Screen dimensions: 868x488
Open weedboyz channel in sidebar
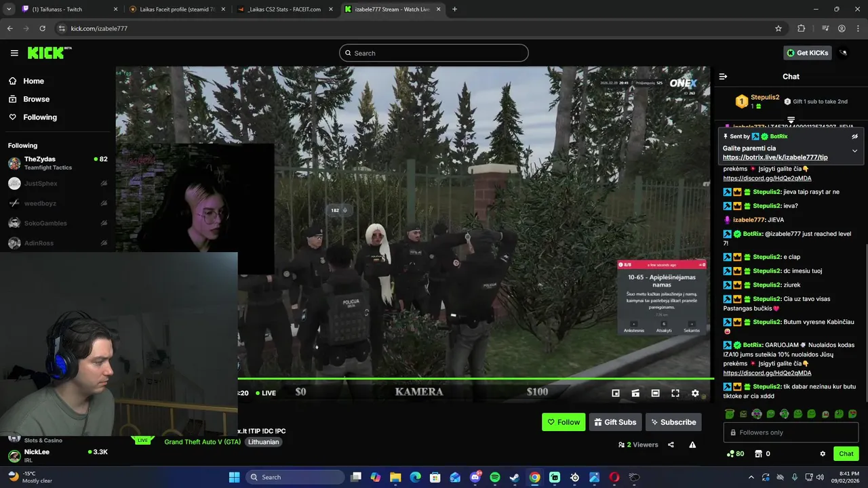pyautogui.click(x=58, y=203)
